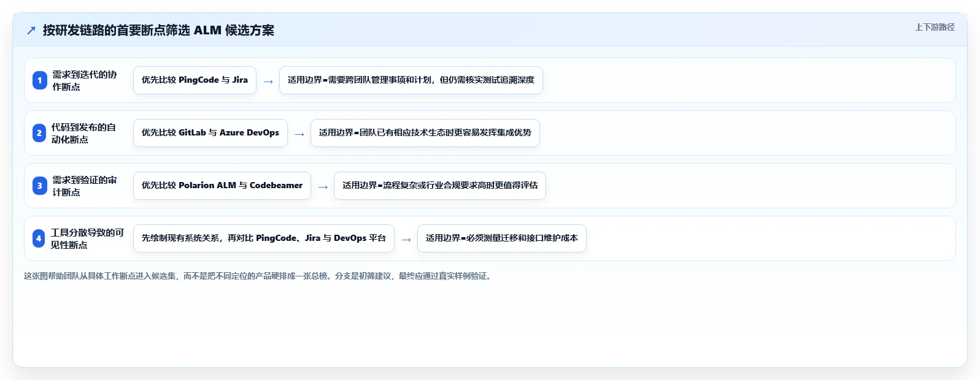Click the arrow after GitLab 与 Azure DevOps

tap(299, 134)
